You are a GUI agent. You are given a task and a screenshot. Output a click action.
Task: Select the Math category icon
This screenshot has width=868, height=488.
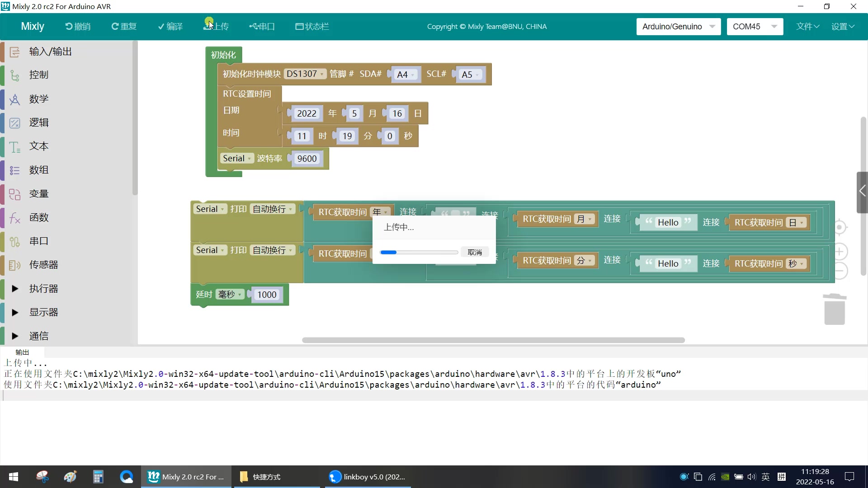click(15, 99)
